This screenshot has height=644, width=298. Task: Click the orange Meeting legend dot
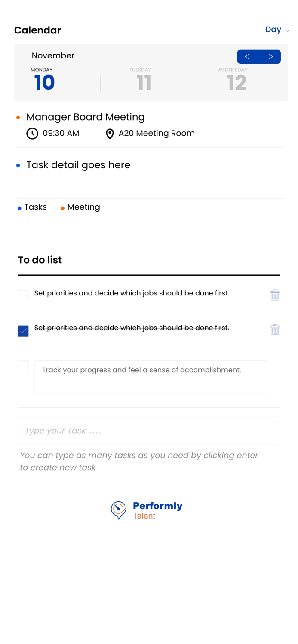63,208
